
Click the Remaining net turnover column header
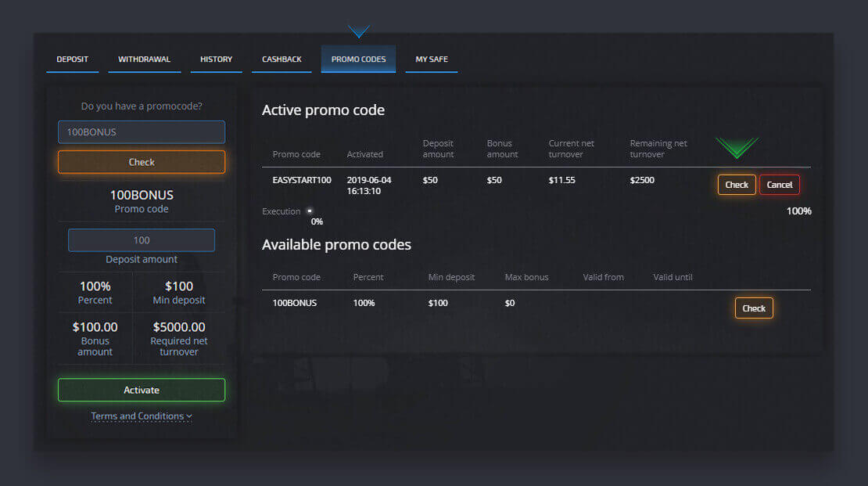(x=658, y=149)
